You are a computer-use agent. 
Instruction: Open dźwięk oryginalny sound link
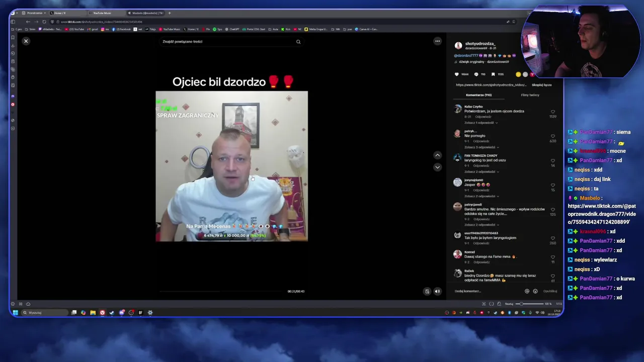(x=484, y=62)
